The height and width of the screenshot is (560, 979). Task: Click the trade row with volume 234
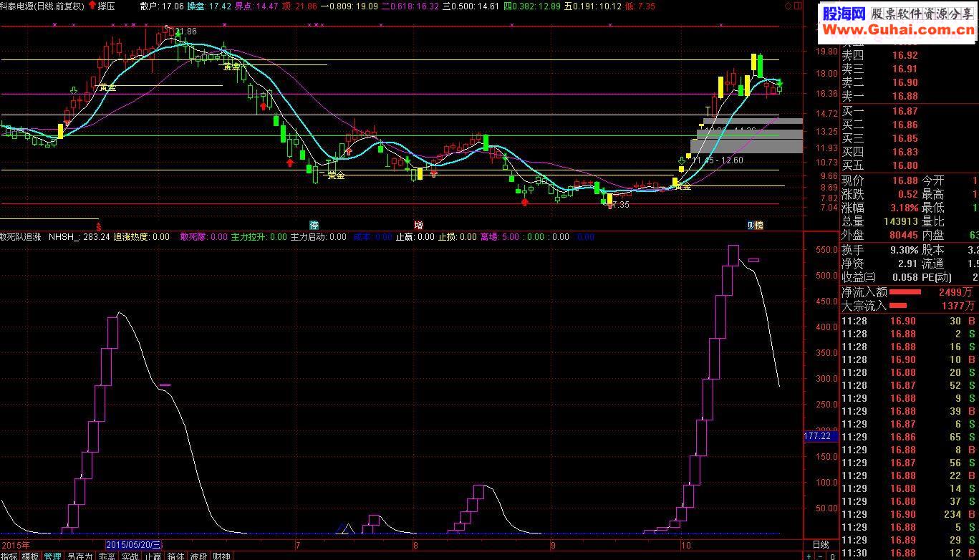click(910, 514)
